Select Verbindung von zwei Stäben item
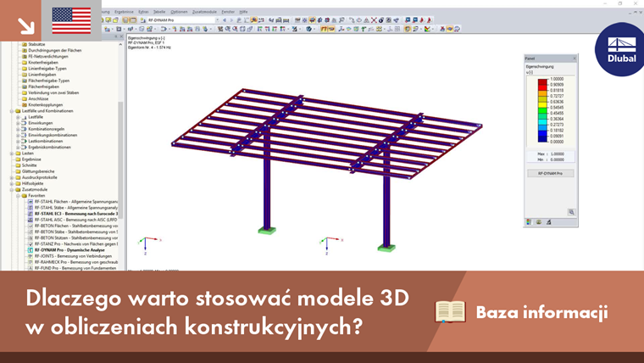 (53, 93)
